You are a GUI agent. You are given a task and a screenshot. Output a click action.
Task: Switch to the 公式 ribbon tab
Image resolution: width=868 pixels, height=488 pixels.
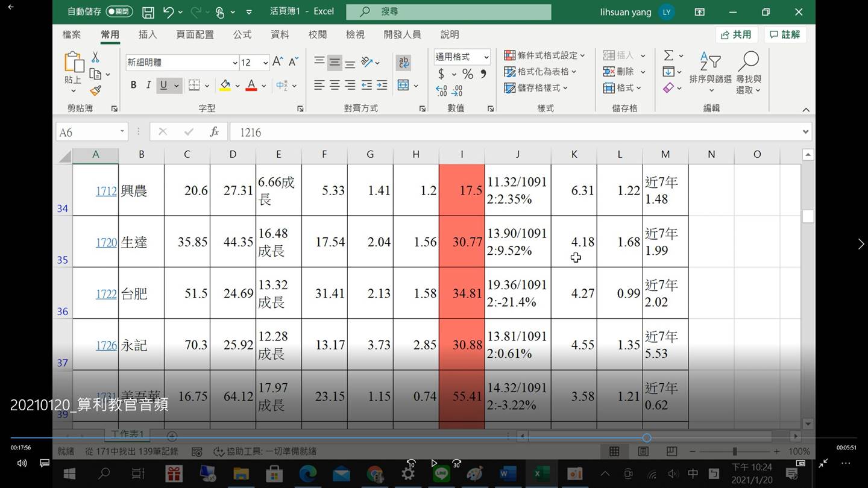pyautogui.click(x=242, y=34)
